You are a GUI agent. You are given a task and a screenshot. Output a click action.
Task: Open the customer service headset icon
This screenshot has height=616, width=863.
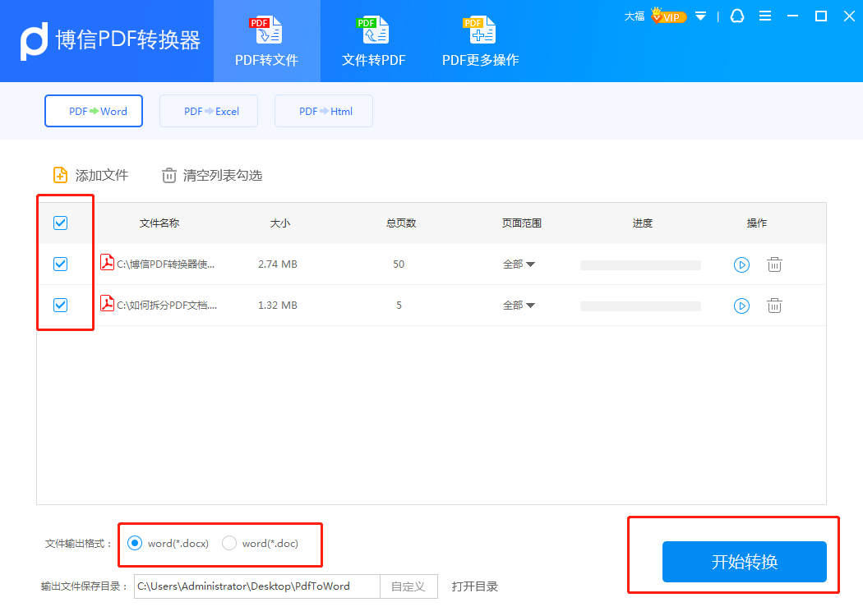pyautogui.click(x=736, y=16)
